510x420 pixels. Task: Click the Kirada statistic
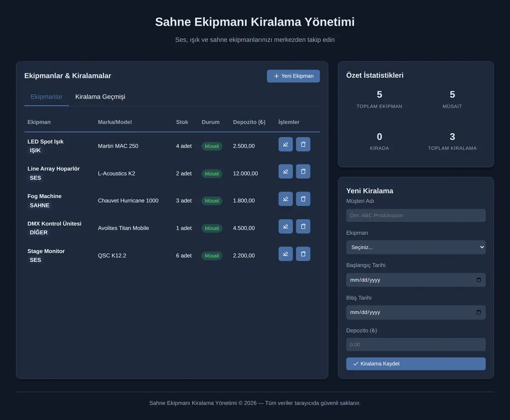tap(380, 142)
